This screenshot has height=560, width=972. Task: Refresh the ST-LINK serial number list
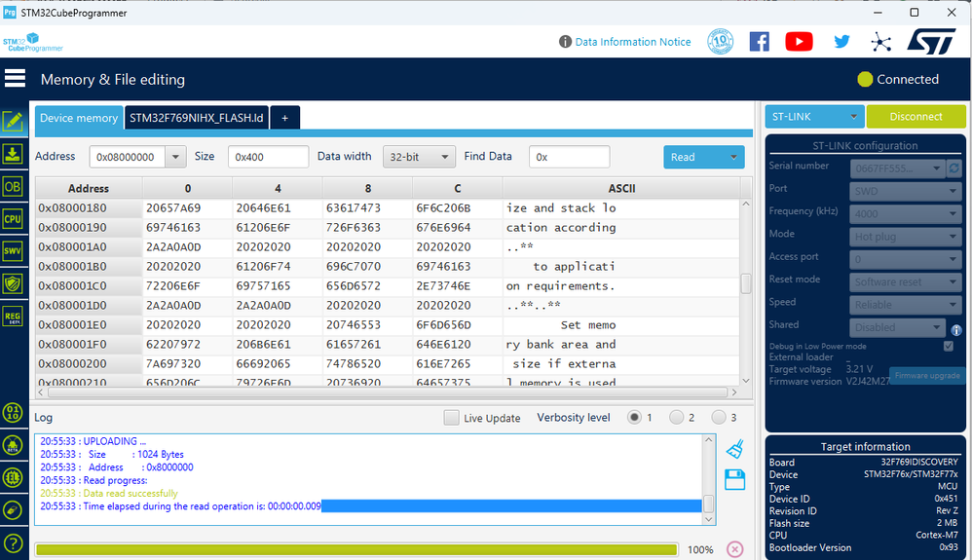(x=954, y=168)
